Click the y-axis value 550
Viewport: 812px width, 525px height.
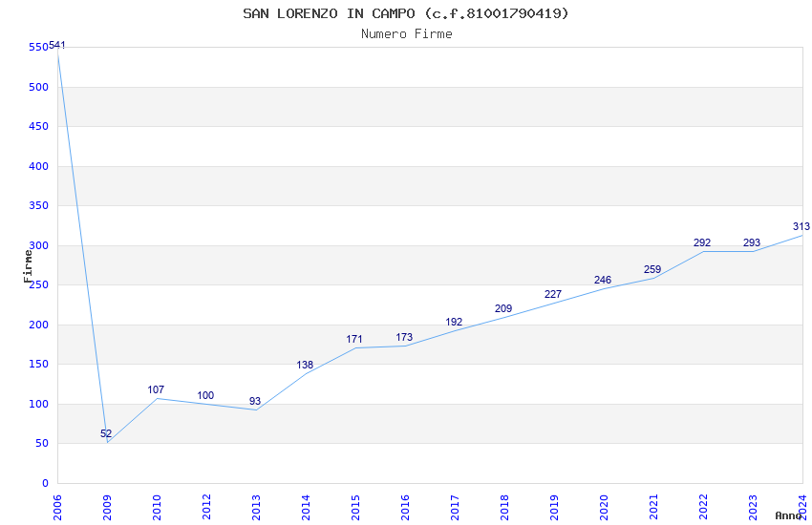(38, 48)
